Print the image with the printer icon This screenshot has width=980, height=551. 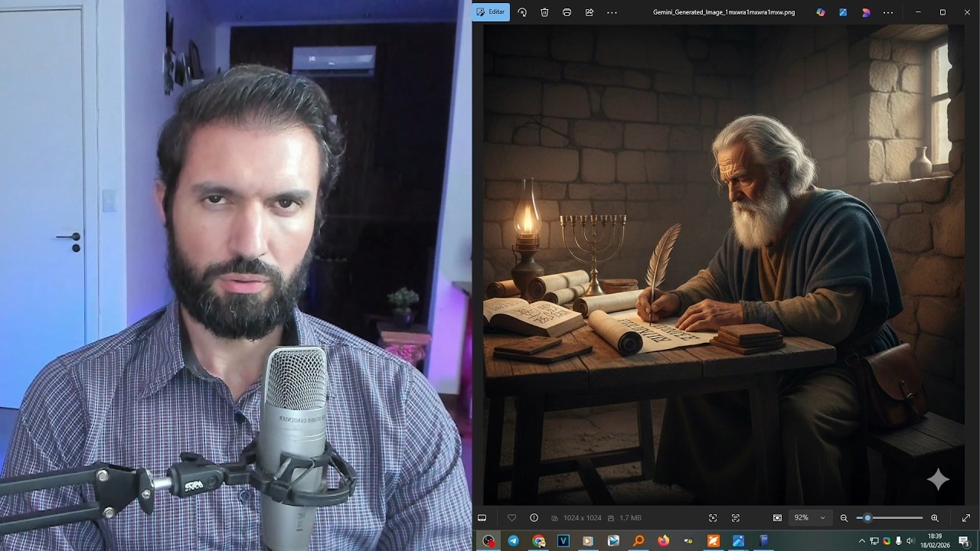click(x=567, y=12)
